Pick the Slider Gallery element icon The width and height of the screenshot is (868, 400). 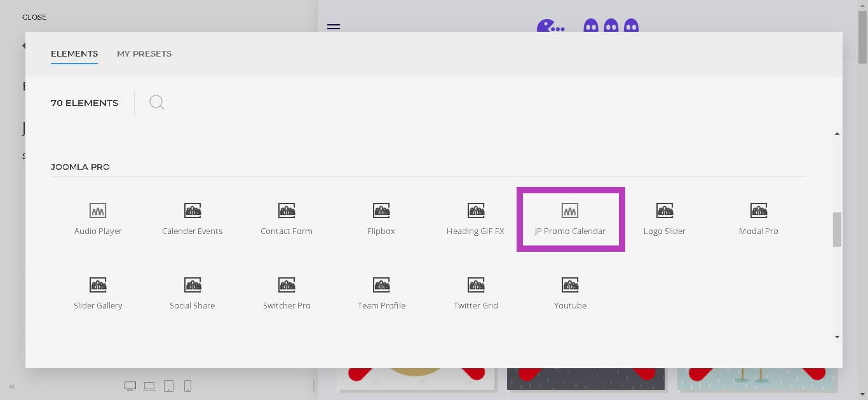coord(98,285)
